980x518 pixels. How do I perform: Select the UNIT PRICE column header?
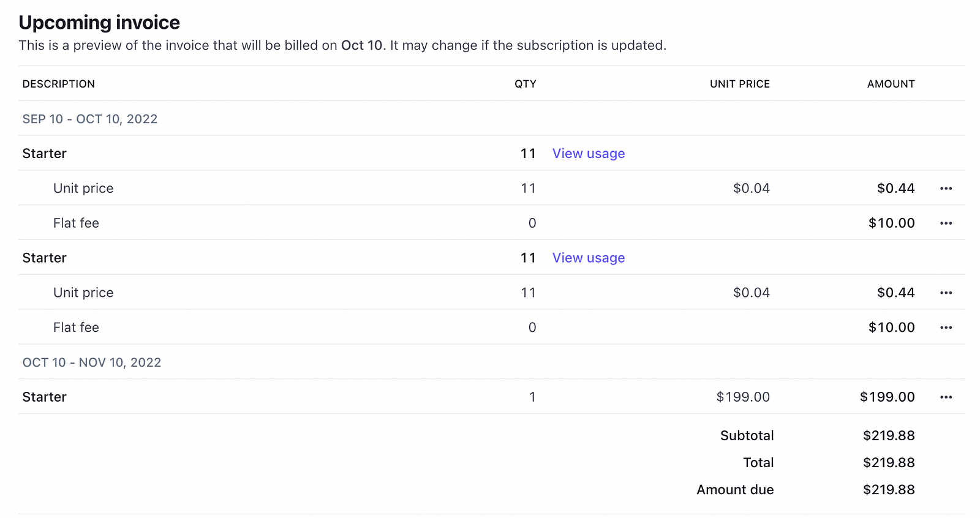739,84
